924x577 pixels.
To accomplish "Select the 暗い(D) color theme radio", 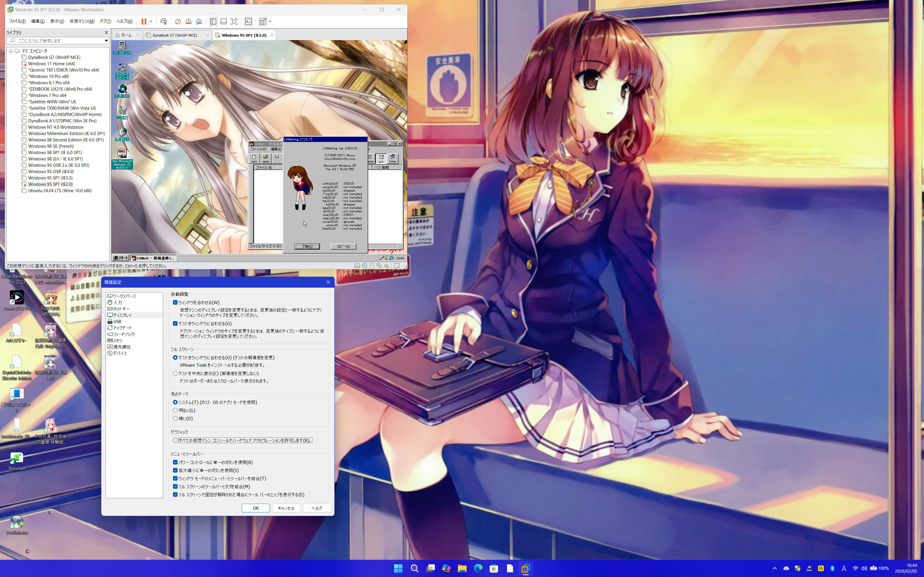I will pos(175,418).
